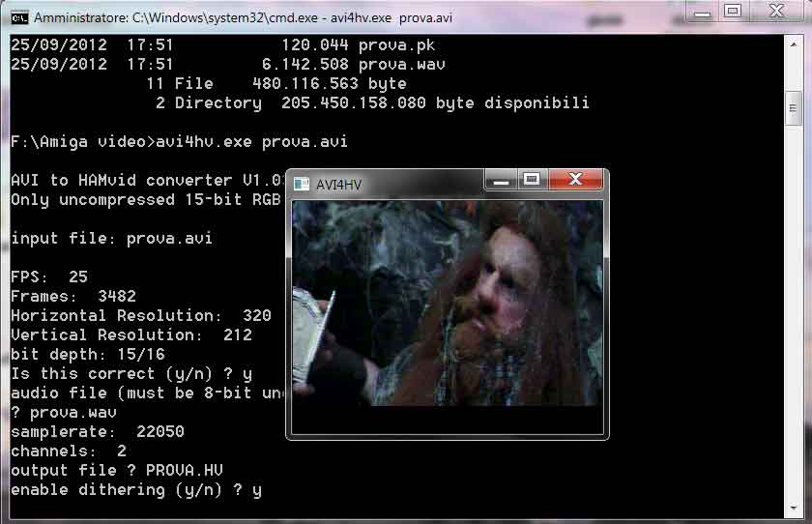Click the AVI4HV window title text

coord(338,185)
